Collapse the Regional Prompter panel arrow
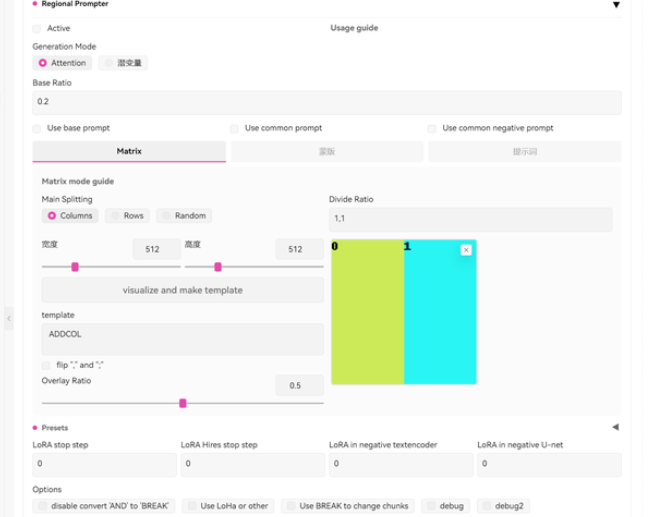This screenshot has width=662, height=517. (616, 5)
